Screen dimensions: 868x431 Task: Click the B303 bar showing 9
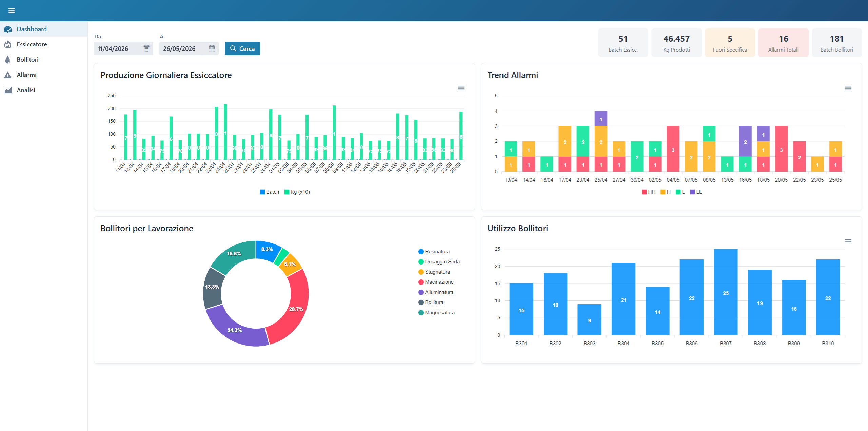(x=589, y=319)
